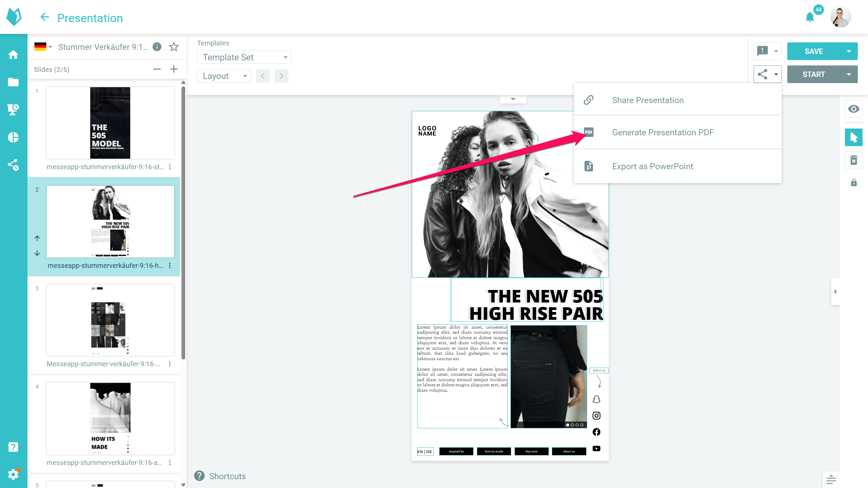Click the 'about us' slide button
The height and width of the screenshot is (488, 868).
point(569,451)
